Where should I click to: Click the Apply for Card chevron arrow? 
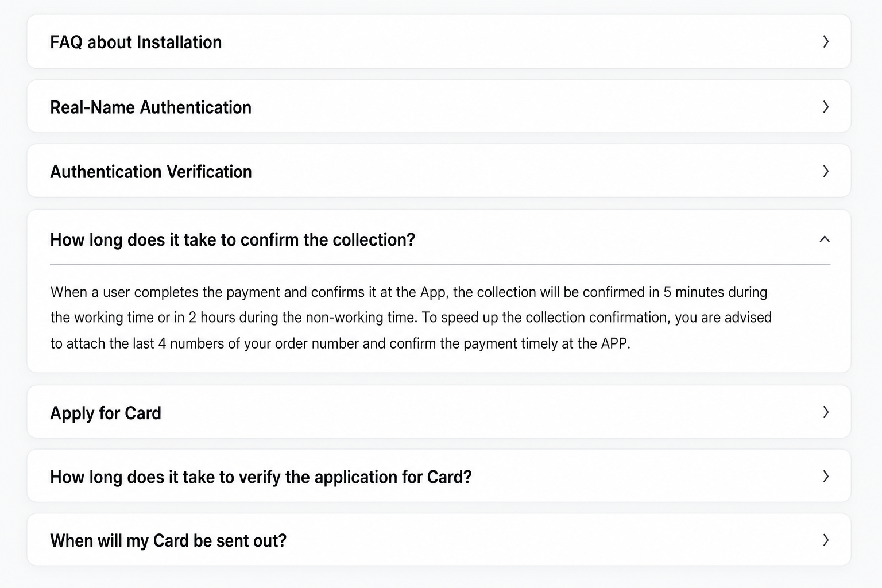pyautogui.click(x=825, y=412)
